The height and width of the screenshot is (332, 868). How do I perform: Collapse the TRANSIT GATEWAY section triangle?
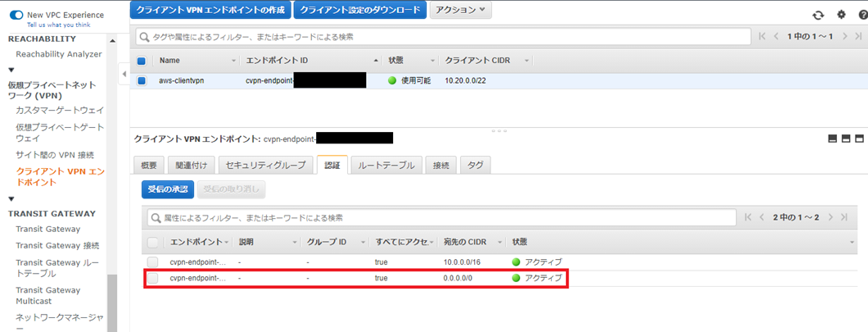click(x=11, y=199)
